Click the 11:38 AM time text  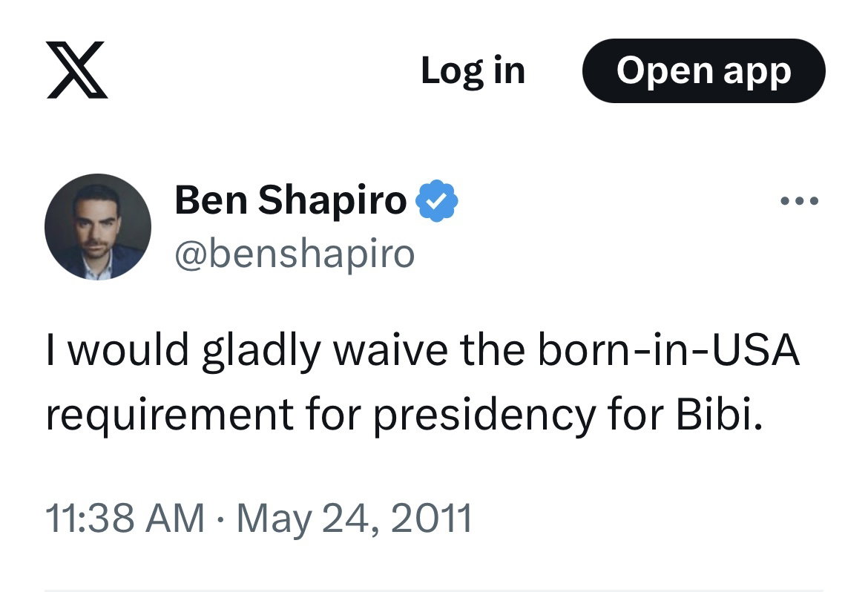pos(125,518)
